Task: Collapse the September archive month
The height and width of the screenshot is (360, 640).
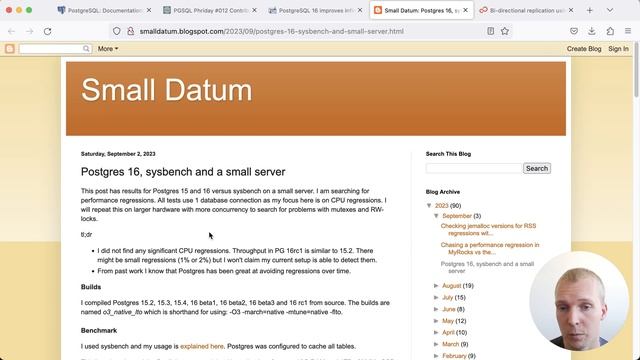Action: pos(436,216)
